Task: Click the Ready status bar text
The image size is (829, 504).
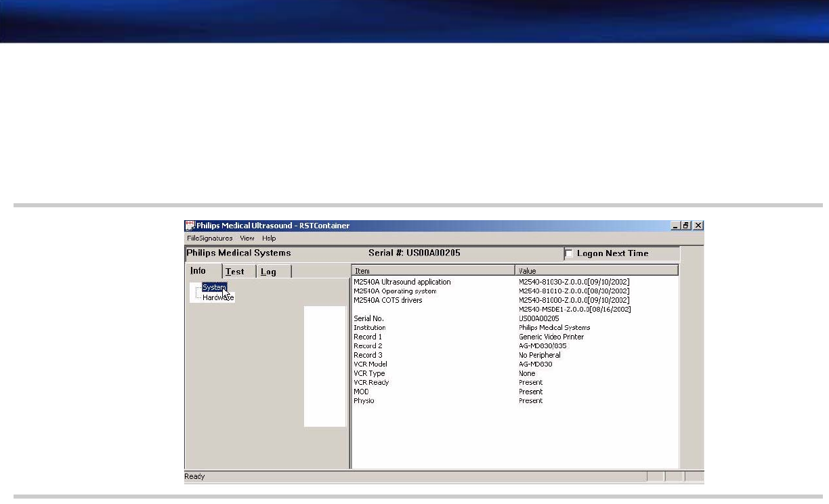Action: click(194, 477)
